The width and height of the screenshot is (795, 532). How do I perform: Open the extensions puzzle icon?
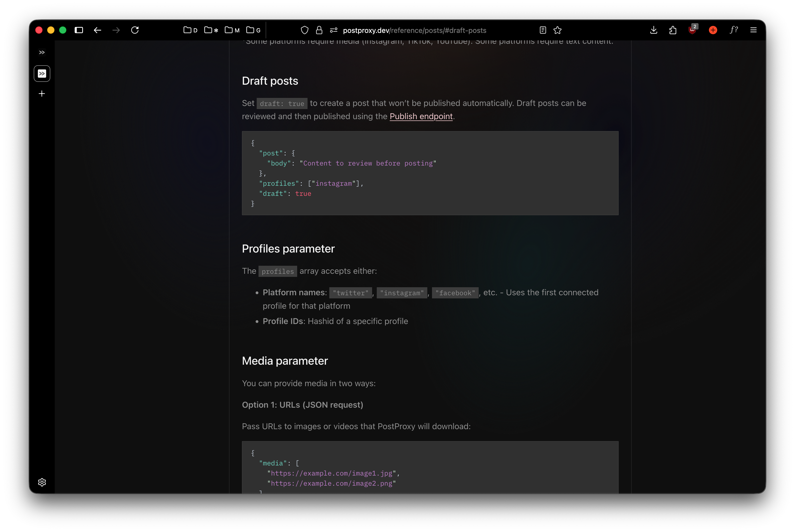tap(672, 30)
